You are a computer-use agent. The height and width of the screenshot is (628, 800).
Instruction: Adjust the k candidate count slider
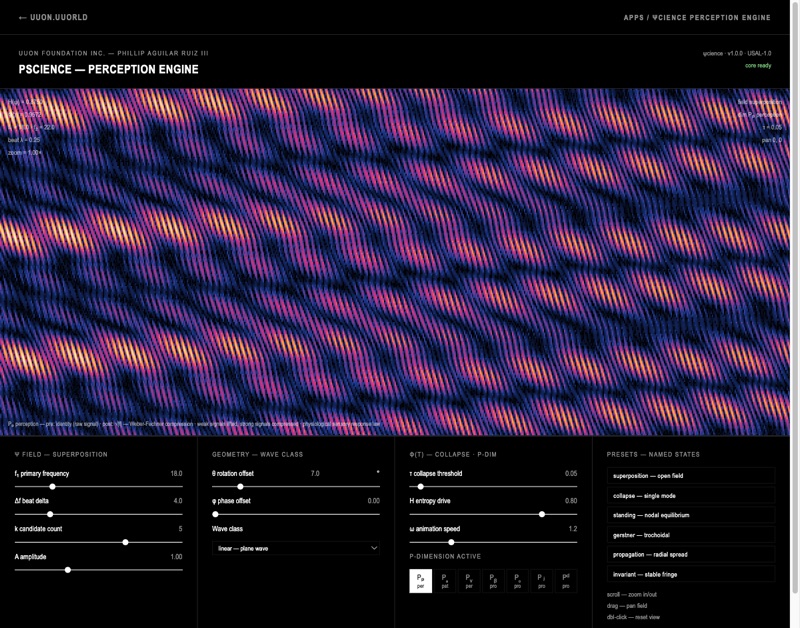click(98, 542)
